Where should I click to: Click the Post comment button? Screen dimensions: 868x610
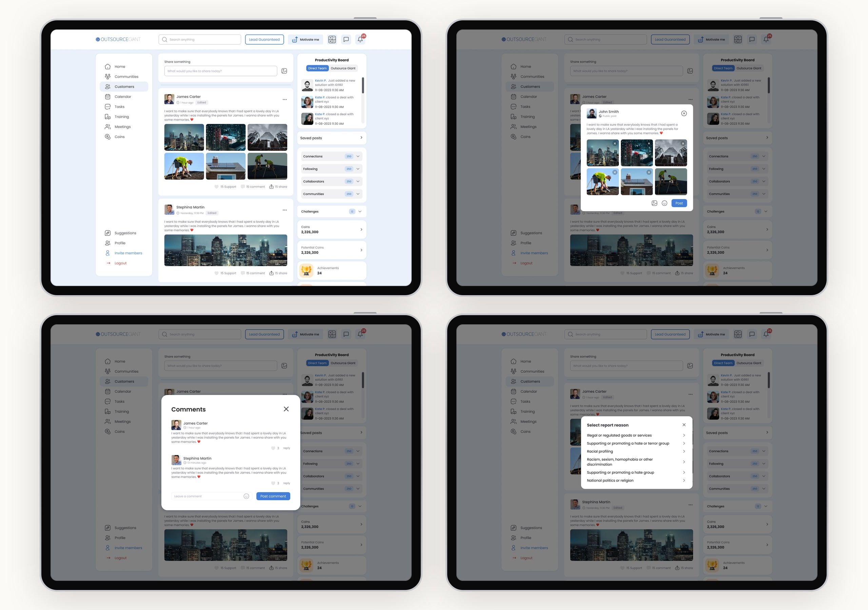273,496
